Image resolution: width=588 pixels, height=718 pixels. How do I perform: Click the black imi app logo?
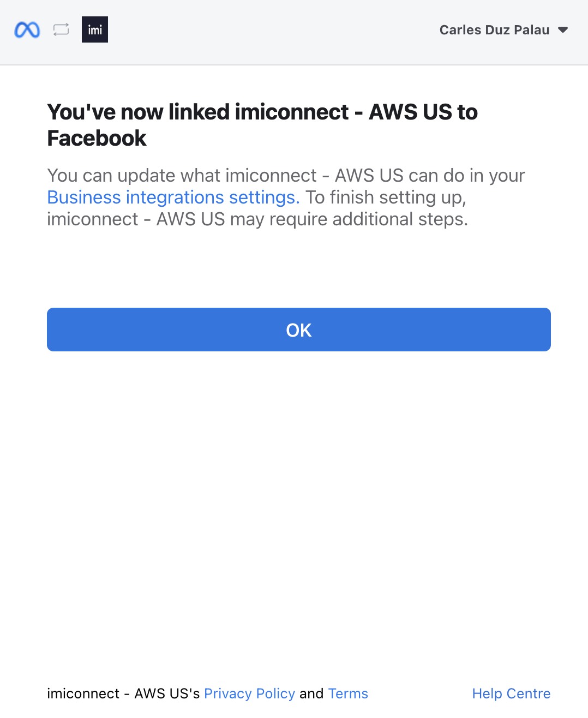pyautogui.click(x=95, y=29)
